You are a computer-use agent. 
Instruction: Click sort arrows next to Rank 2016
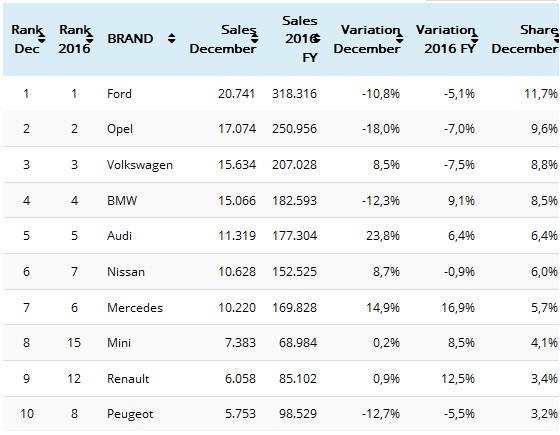pos(89,38)
